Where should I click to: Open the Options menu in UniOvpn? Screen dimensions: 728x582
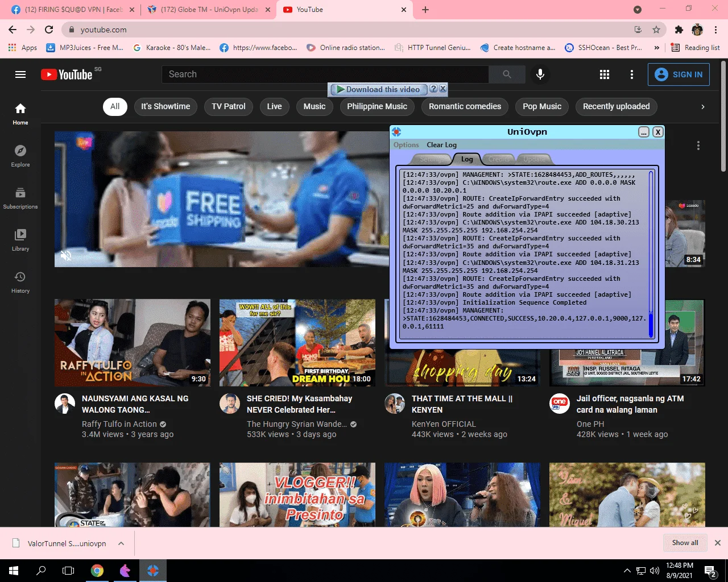coord(406,145)
